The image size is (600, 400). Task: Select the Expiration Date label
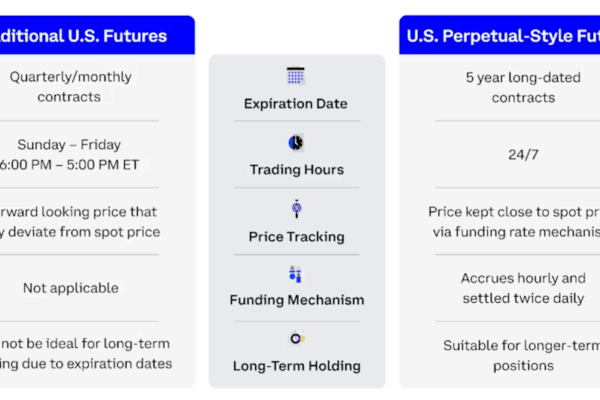(x=296, y=104)
